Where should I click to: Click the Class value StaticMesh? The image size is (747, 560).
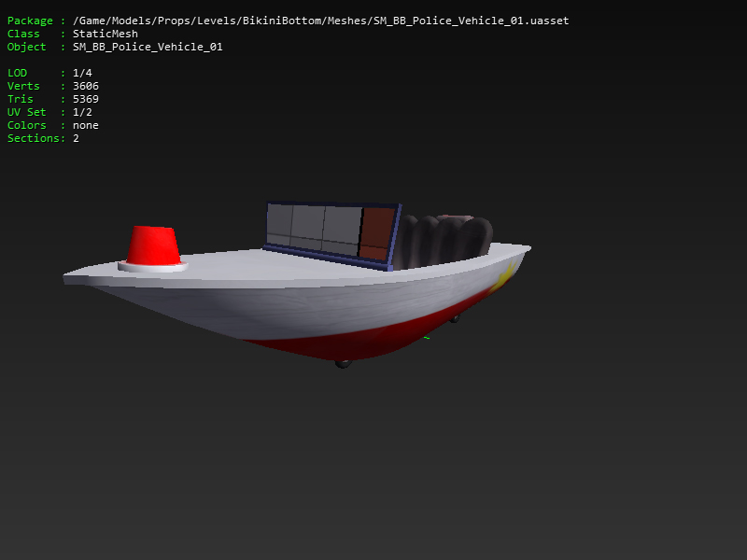coord(106,34)
